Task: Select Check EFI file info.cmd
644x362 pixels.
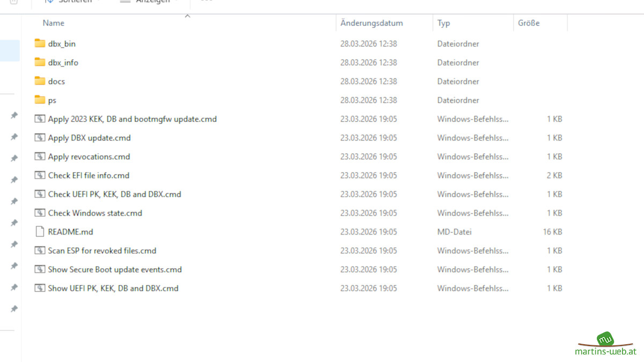Action: (x=89, y=175)
